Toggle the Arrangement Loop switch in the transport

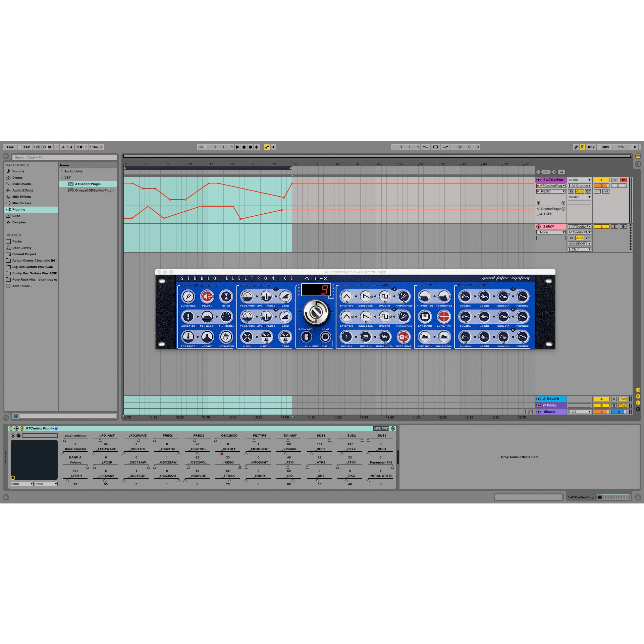pos(435,147)
